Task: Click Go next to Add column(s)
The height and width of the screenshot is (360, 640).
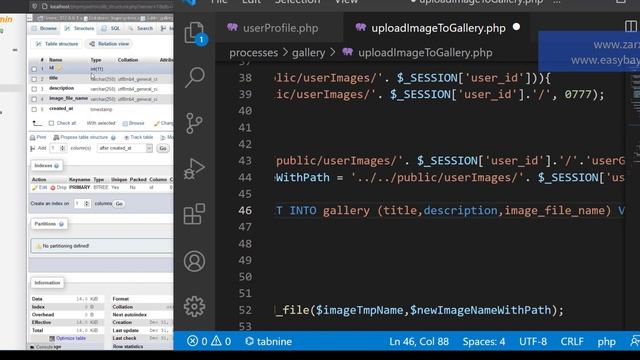Action: [163, 148]
